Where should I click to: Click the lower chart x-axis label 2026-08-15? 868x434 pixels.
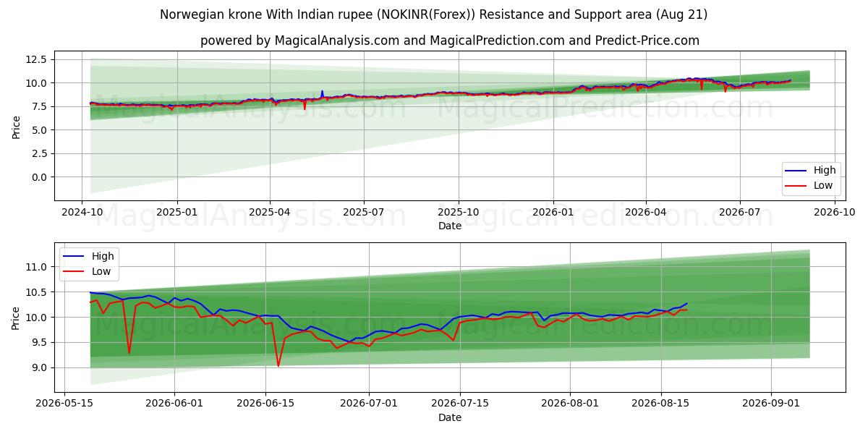[x=660, y=404]
